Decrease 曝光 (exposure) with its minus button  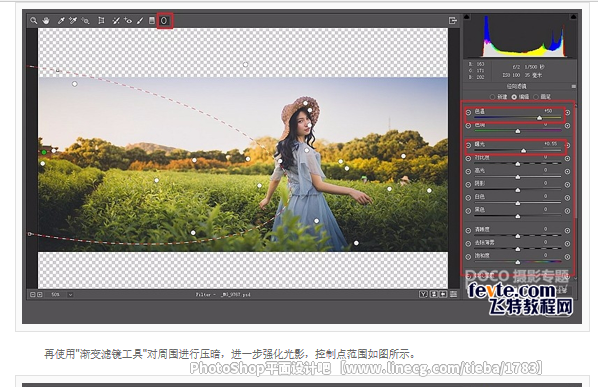[x=468, y=145]
